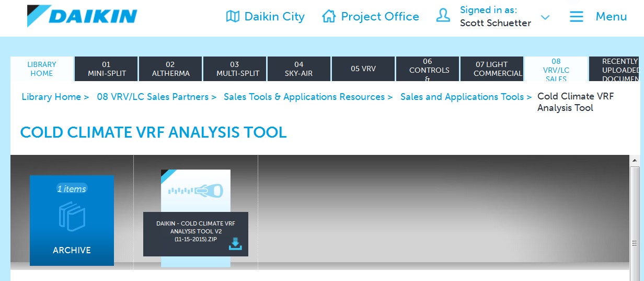Viewport: 644px width, 281px height.
Task: Open the hamburger Menu icon
Action: (x=576, y=17)
